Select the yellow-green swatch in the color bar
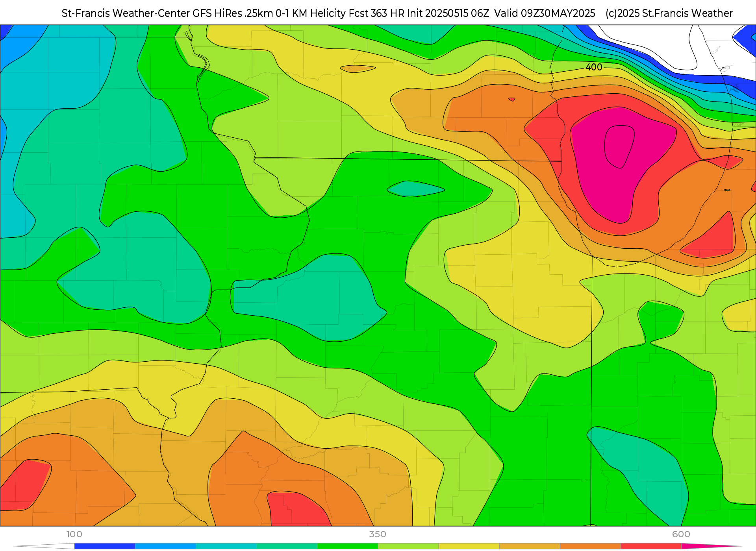This screenshot has height=551, width=756. (x=408, y=546)
